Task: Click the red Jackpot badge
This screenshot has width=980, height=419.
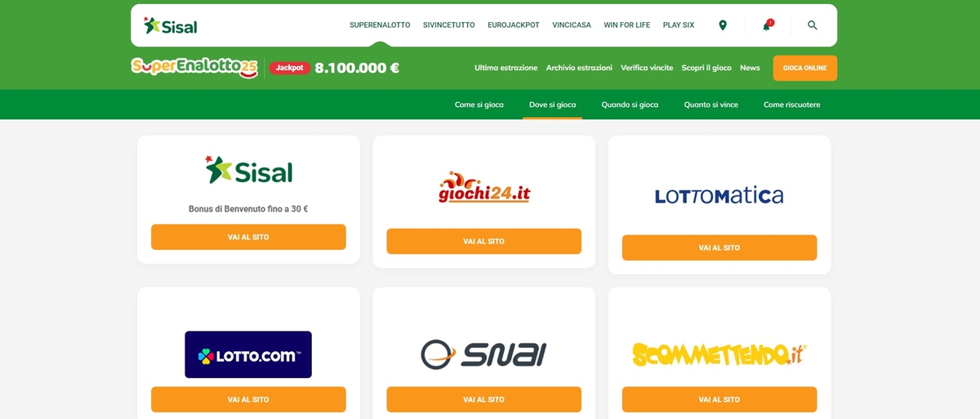Action: pos(290,68)
